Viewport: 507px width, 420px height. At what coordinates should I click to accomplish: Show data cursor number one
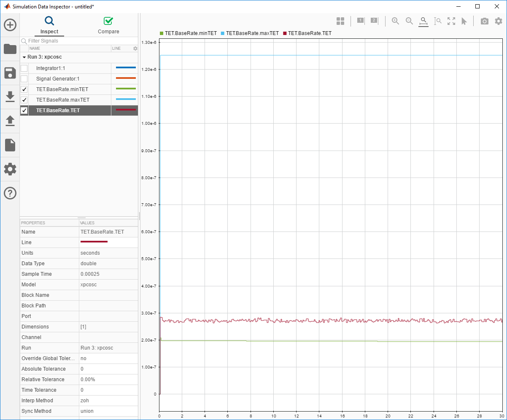[x=361, y=21]
